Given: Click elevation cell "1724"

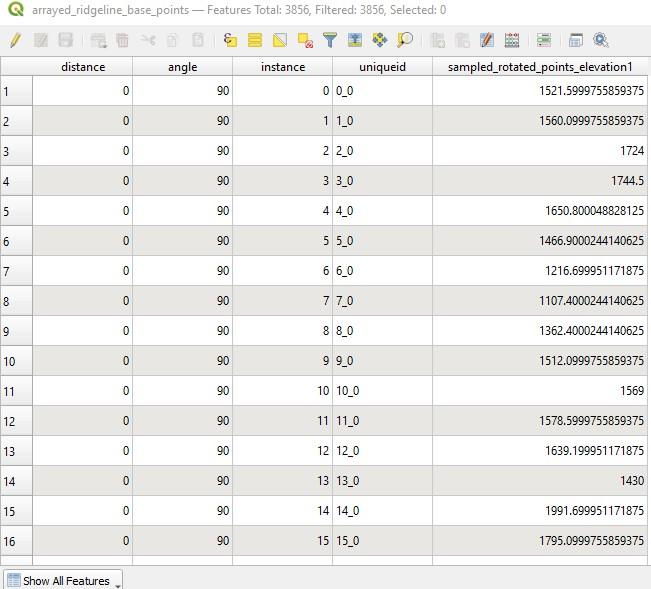Looking at the screenshot, I should pyautogui.click(x=540, y=151).
